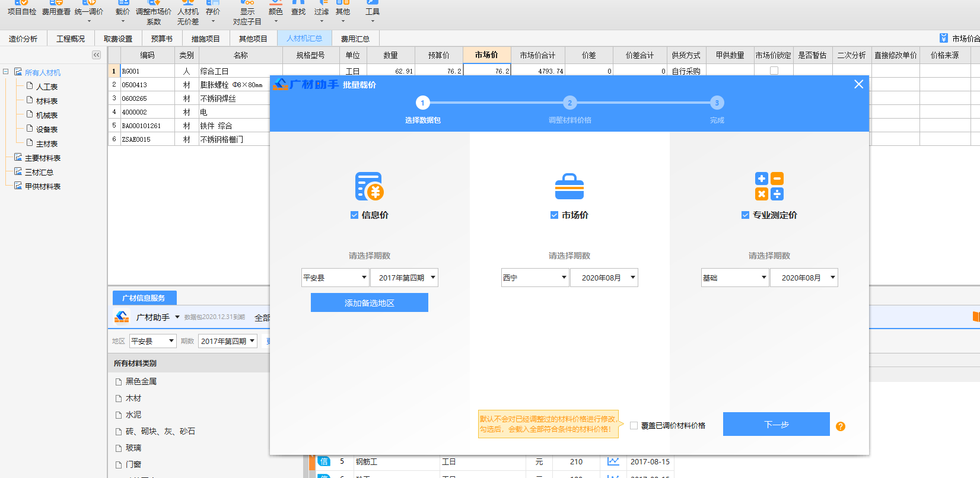Open the 费用查看 toolbar tool
980x478 pixels.
click(56, 8)
